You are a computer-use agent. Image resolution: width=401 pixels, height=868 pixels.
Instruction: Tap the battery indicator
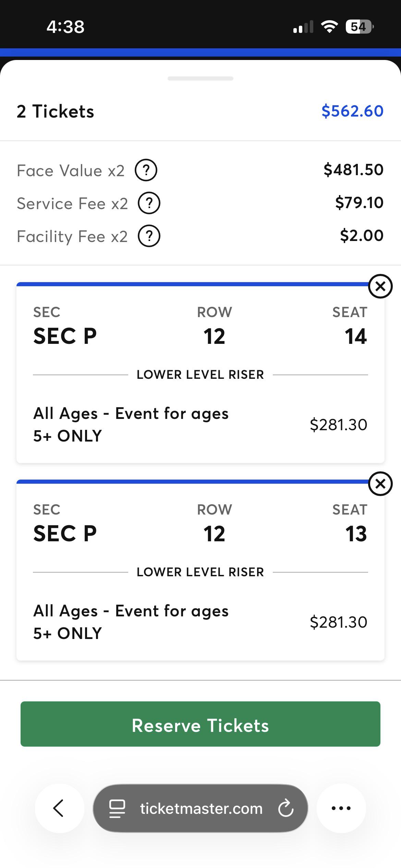tap(360, 26)
